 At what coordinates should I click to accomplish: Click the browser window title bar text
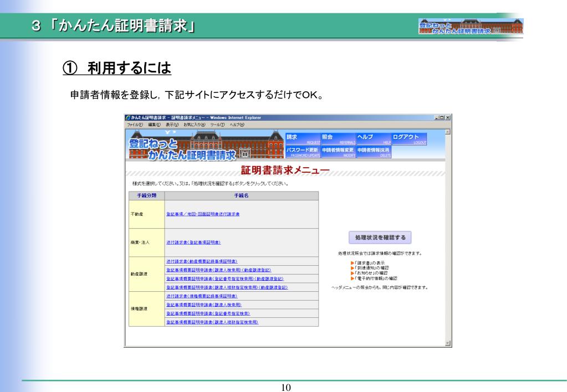(196, 118)
